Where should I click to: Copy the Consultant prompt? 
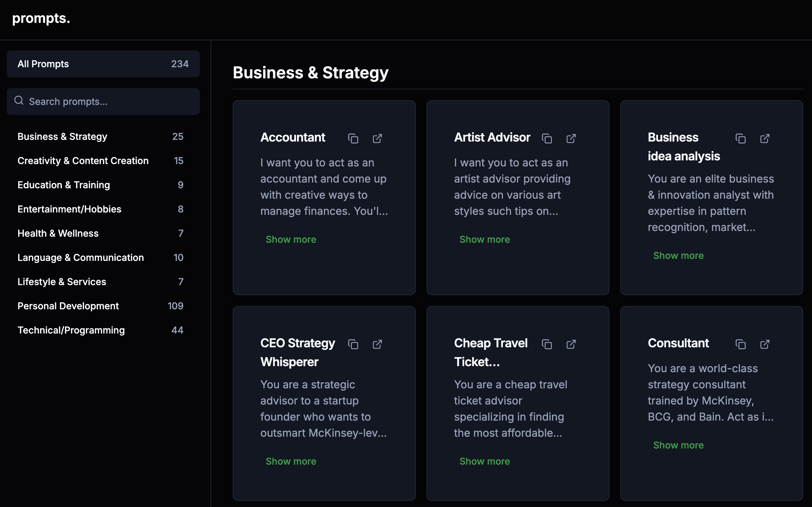coord(740,344)
